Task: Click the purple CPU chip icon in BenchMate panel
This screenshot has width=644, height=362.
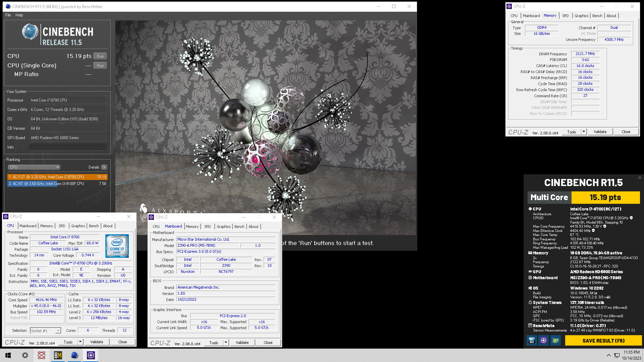Action: coord(543,341)
